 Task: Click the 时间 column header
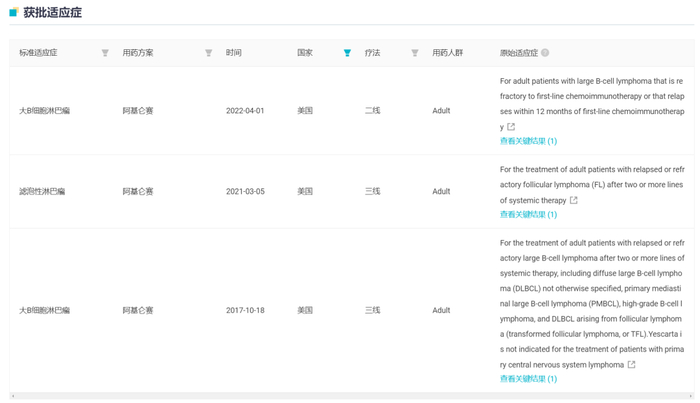234,53
